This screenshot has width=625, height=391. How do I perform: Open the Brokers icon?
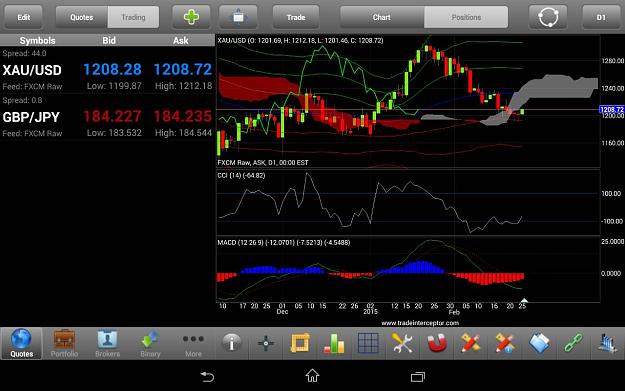coord(107,343)
